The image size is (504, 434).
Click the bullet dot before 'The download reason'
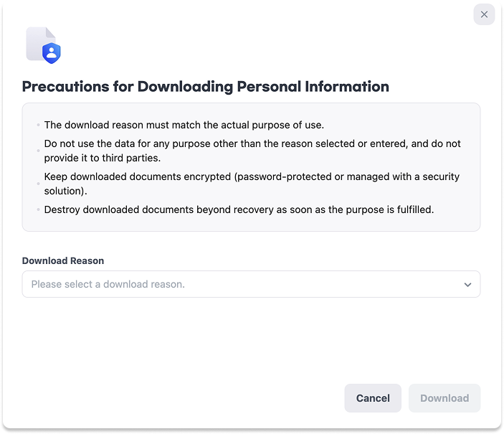pyautogui.click(x=38, y=125)
